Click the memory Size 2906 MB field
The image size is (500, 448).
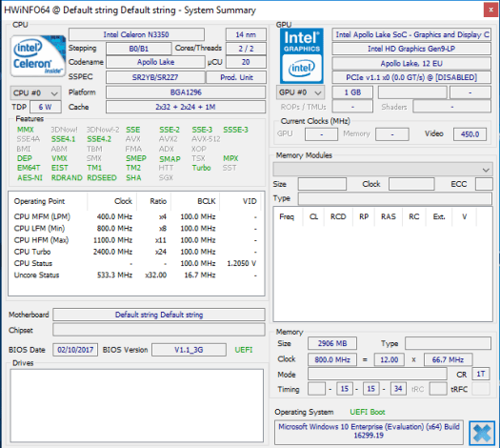point(332,343)
